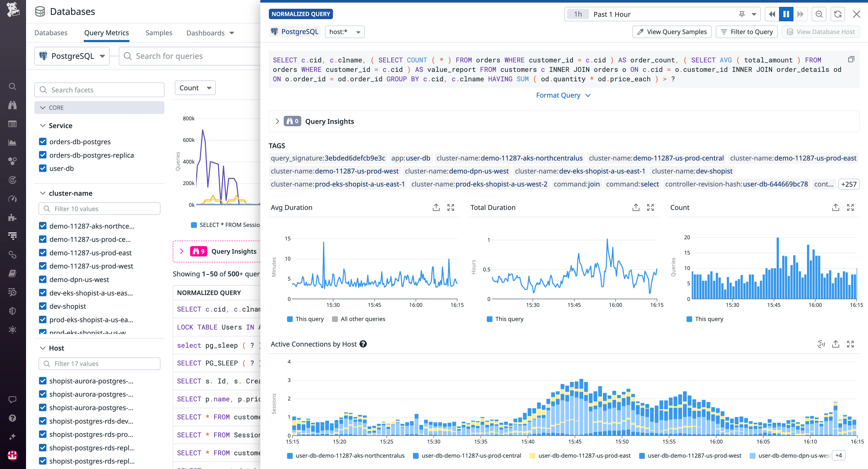Close the normalized query panel

857,14
